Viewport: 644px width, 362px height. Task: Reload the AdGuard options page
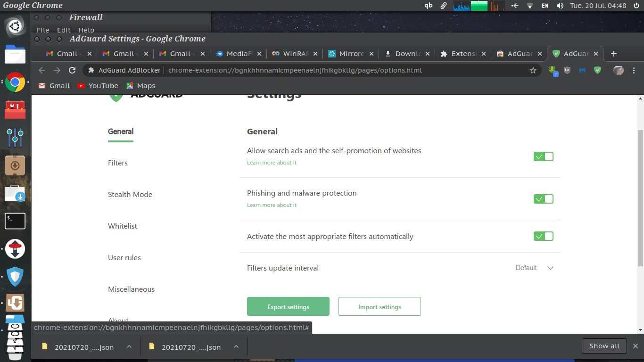pos(72,70)
